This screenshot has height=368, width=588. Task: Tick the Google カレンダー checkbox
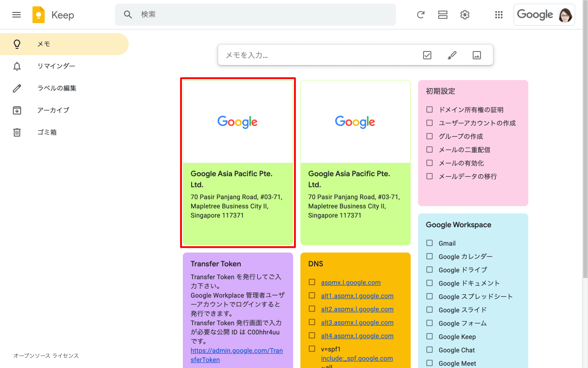click(430, 256)
